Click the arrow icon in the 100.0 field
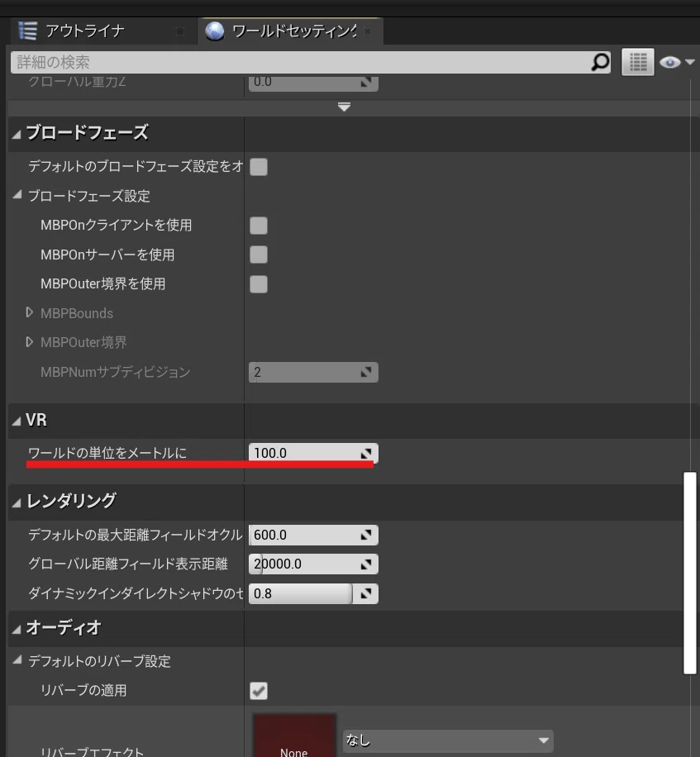The width and height of the screenshot is (700, 757). (366, 454)
